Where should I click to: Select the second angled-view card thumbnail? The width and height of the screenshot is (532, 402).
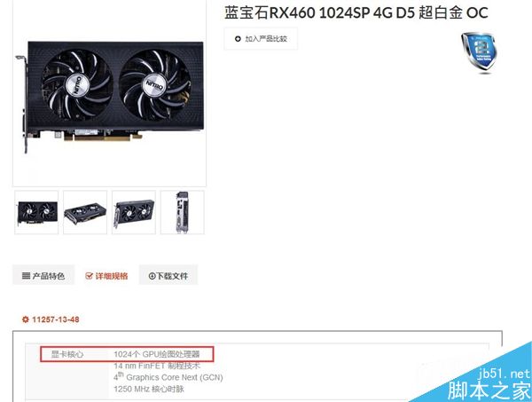[x=85, y=212]
